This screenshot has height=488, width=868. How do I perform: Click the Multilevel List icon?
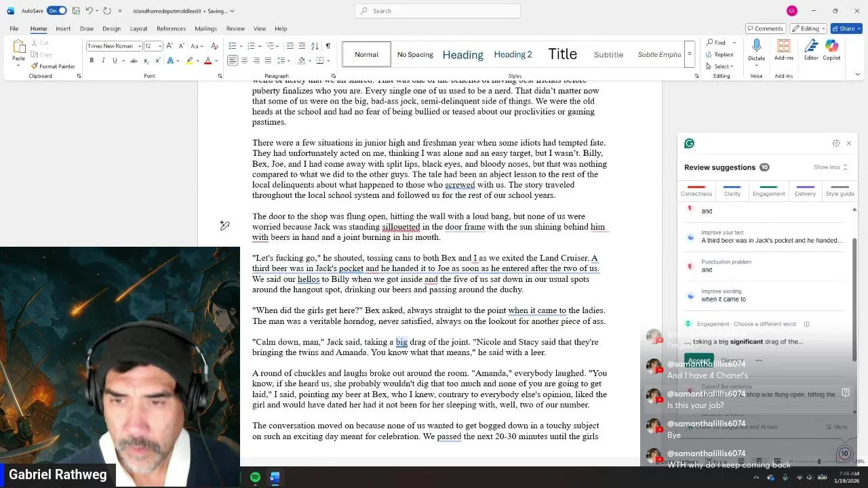click(269, 46)
